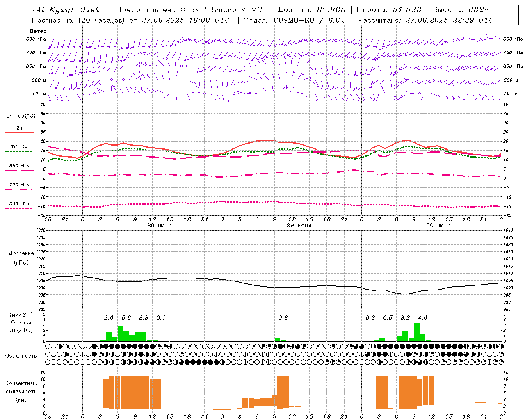The width and height of the screenshot is (525, 420).
Task: Click the Давление pressure label
Action: tap(21, 253)
